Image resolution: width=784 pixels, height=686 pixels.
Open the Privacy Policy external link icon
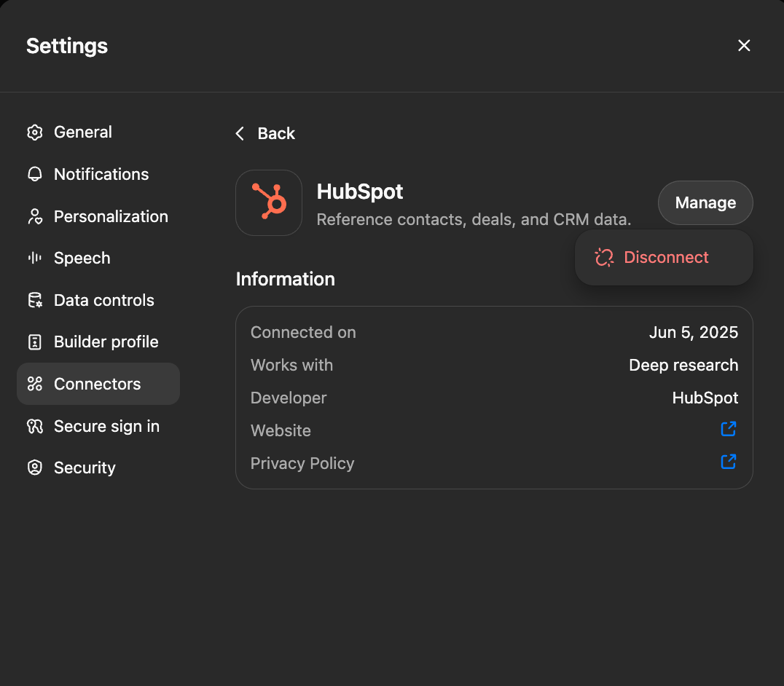click(728, 462)
